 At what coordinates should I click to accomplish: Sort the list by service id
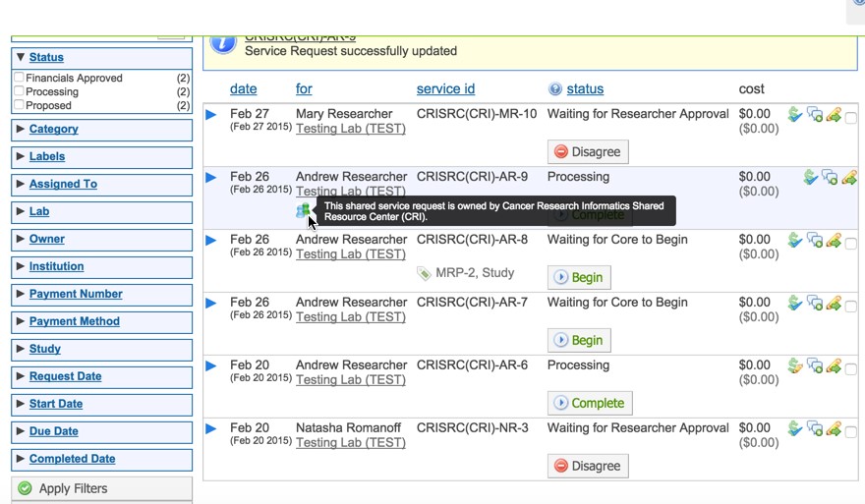click(445, 88)
